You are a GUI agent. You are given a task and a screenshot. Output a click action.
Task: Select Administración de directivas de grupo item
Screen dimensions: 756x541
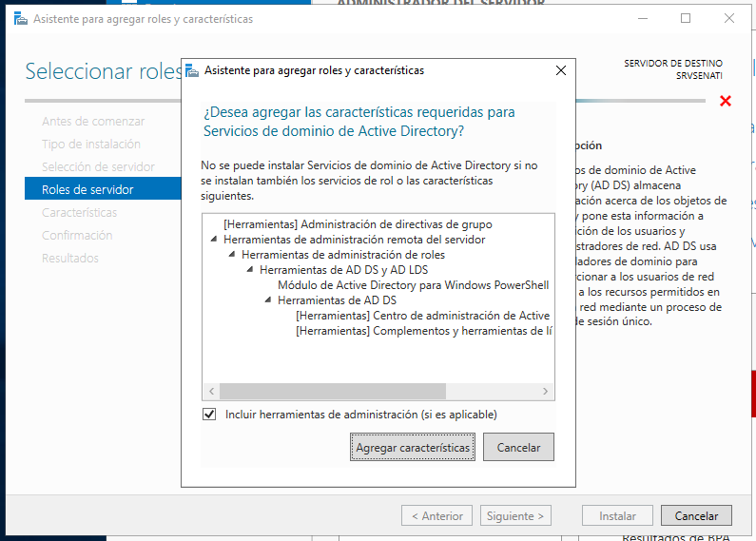point(358,224)
